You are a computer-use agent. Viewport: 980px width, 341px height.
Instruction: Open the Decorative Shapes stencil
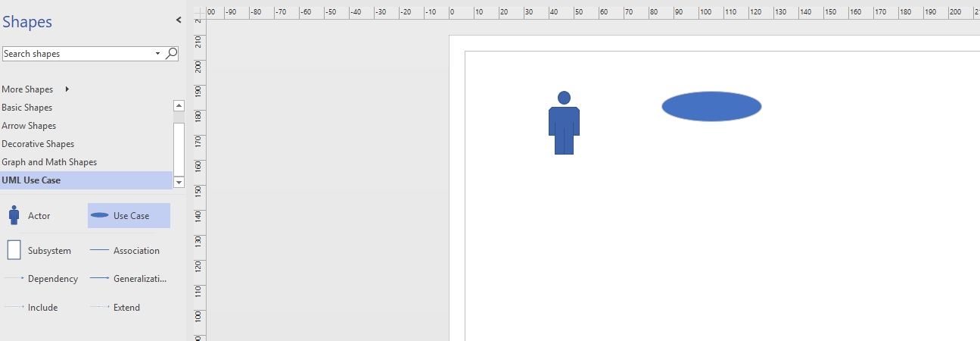coord(38,144)
